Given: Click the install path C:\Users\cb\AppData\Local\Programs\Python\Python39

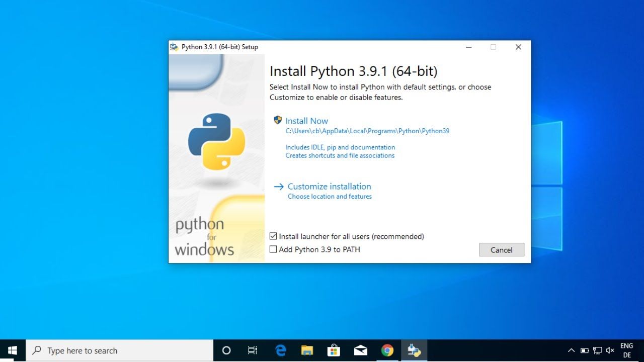Looking at the screenshot, I should (x=367, y=131).
